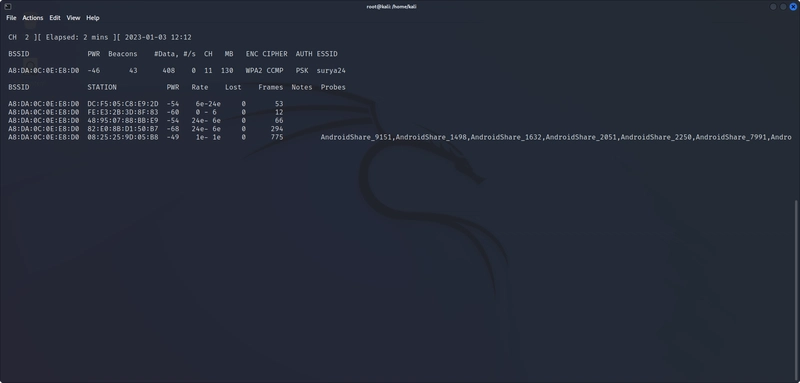Minimize the terminal window
The height and width of the screenshot is (383, 800).
pos(773,7)
